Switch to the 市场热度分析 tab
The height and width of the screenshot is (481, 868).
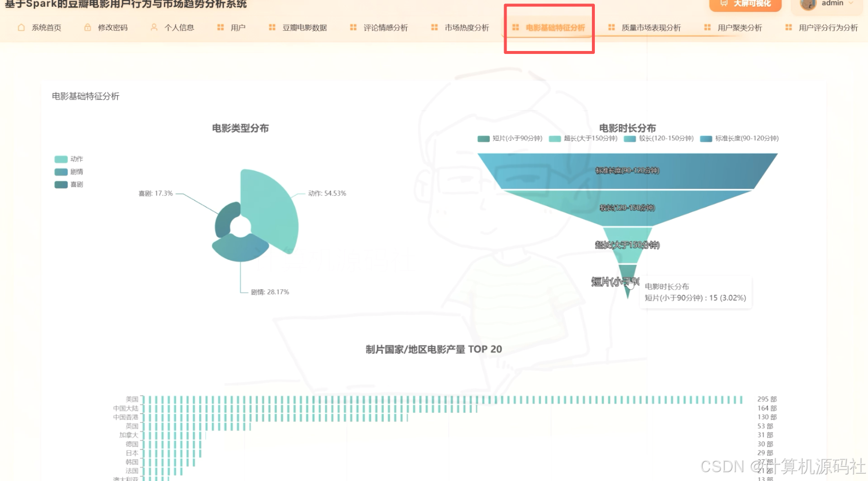pyautogui.click(x=466, y=27)
